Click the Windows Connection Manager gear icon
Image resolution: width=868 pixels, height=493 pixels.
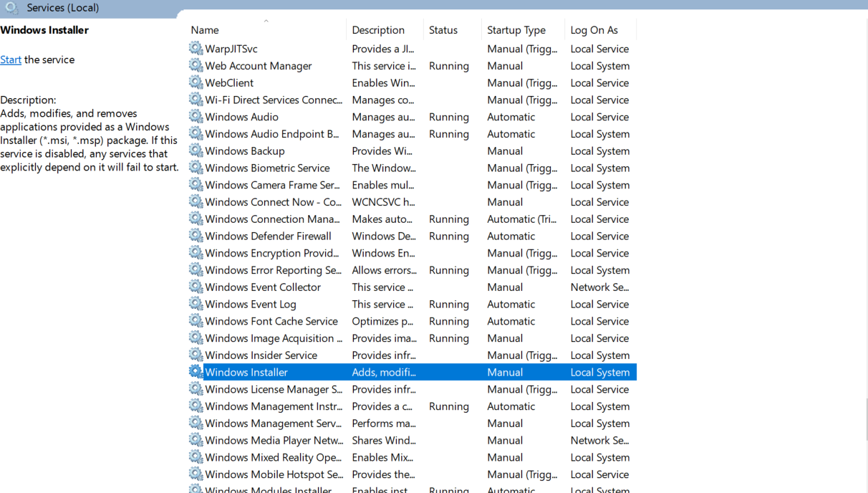coord(196,219)
